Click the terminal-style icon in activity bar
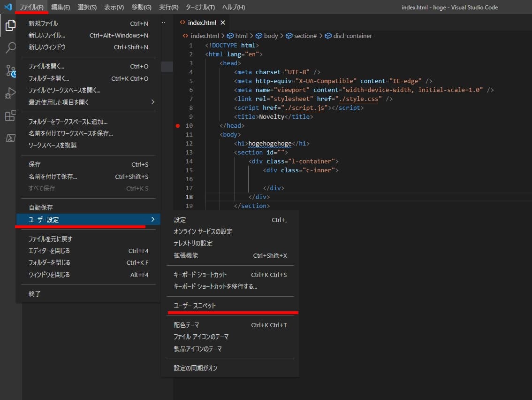 point(10,138)
